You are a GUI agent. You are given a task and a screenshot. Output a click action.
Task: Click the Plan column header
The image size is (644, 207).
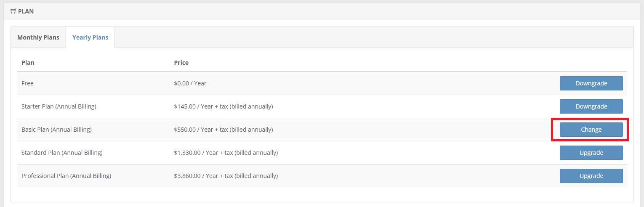(x=28, y=63)
